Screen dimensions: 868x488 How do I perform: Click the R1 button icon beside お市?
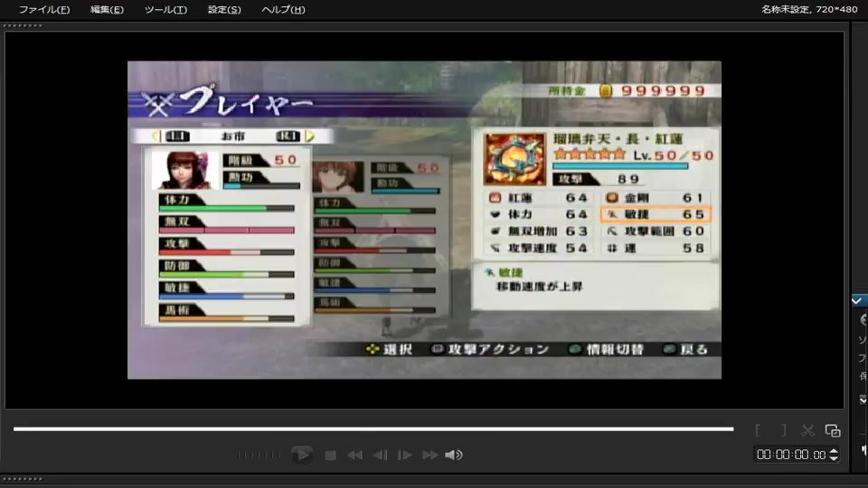288,136
